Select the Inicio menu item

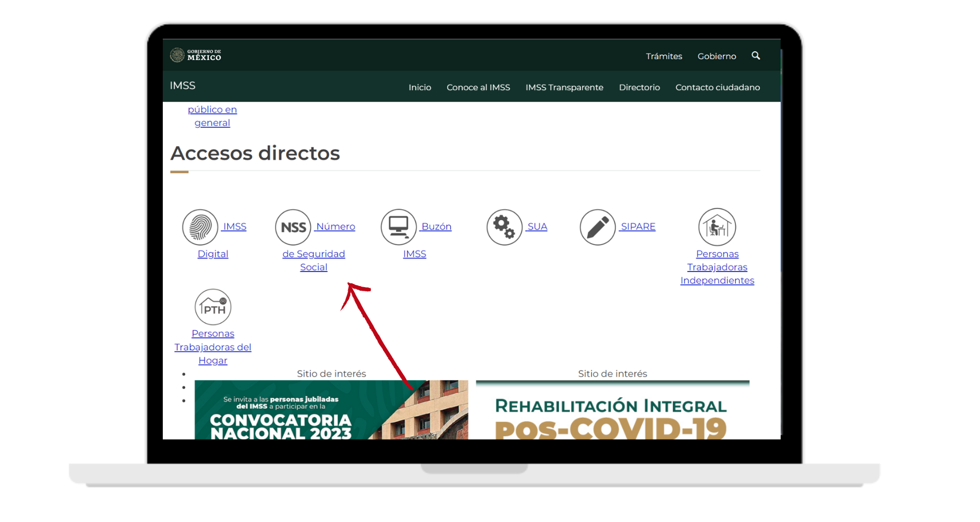pos(420,87)
